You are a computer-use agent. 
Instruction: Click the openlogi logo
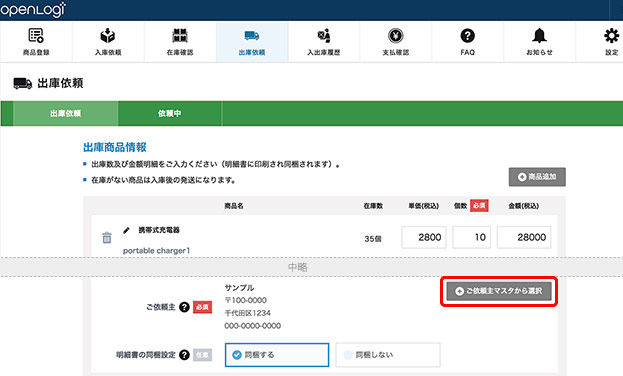[x=33, y=9]
